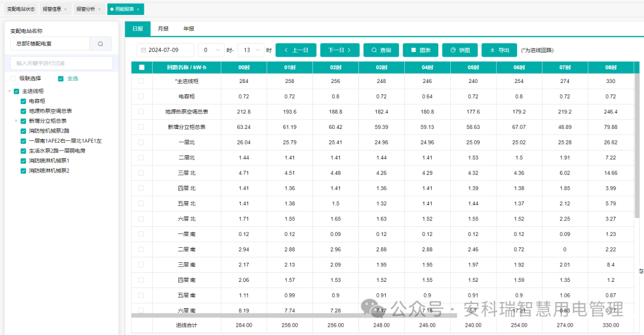The image size is (644, 335).
Task: Uncheck 消防栓机械泵2路 tree checkbox
Action: tap(23, 131)
